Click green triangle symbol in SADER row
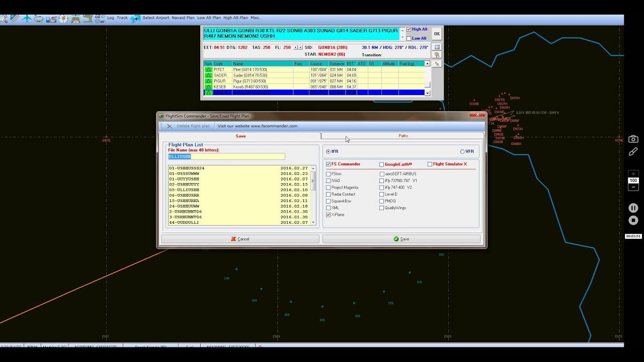 coord(208,75)
